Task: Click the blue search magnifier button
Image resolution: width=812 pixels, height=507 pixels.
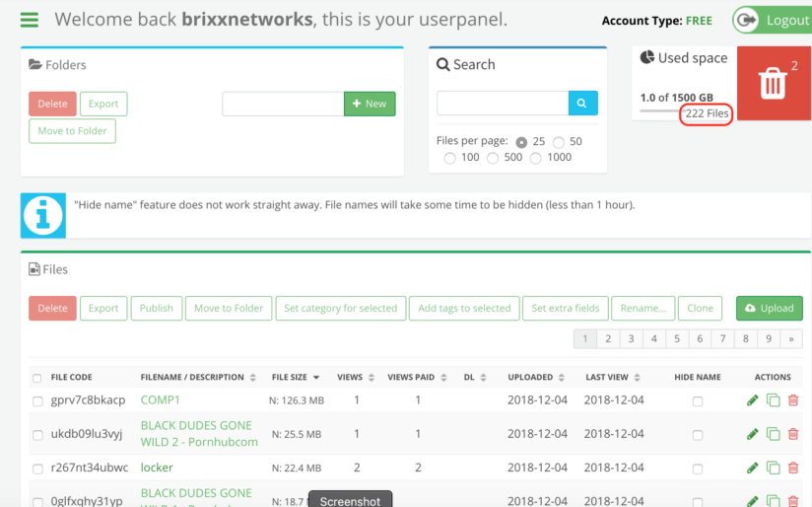Action: click(582, 104)
